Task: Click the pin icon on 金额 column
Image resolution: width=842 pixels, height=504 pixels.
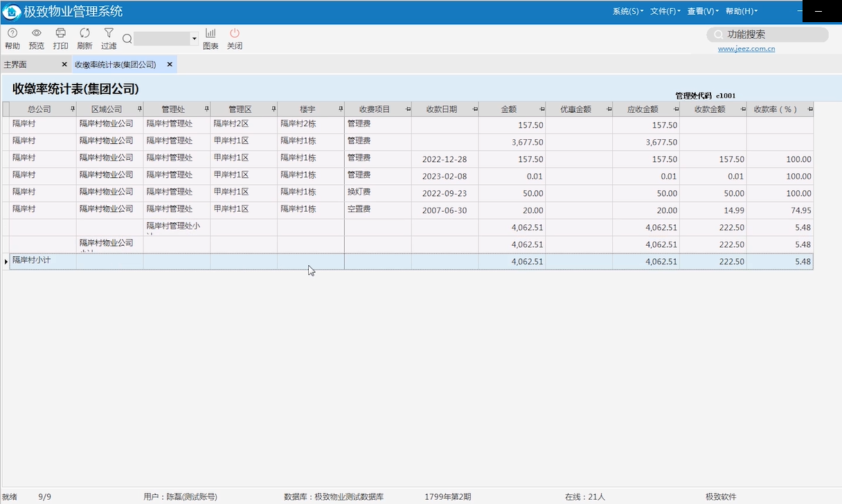Action: tap(542, 109)
